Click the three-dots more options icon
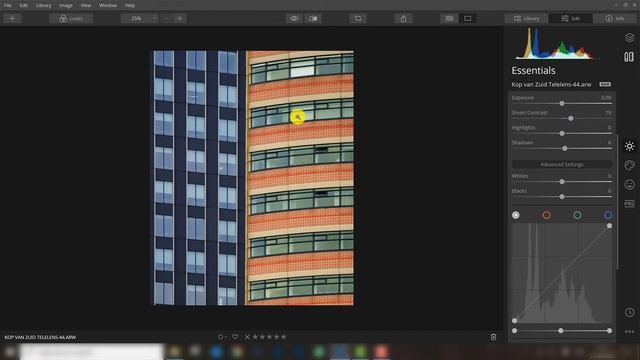This screenshot has height=360, width=640. [629, 331]
